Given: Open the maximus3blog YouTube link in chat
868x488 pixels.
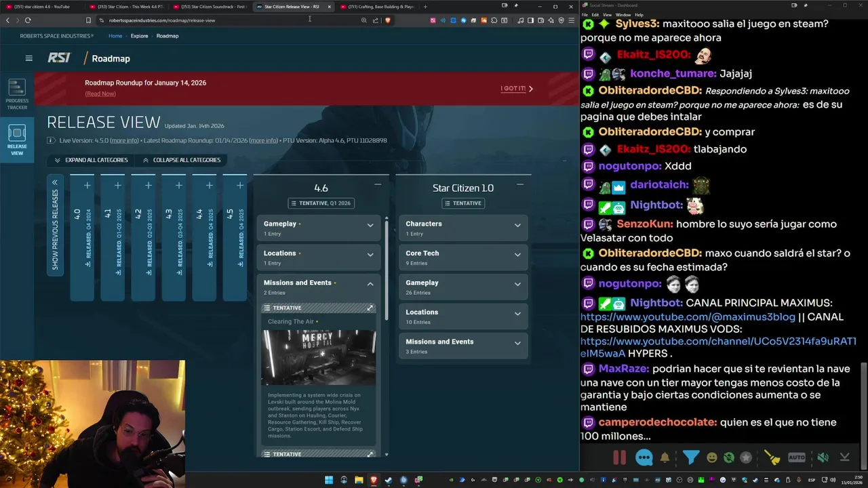Looking at the screenshot, I should click(x=688, y=317).
